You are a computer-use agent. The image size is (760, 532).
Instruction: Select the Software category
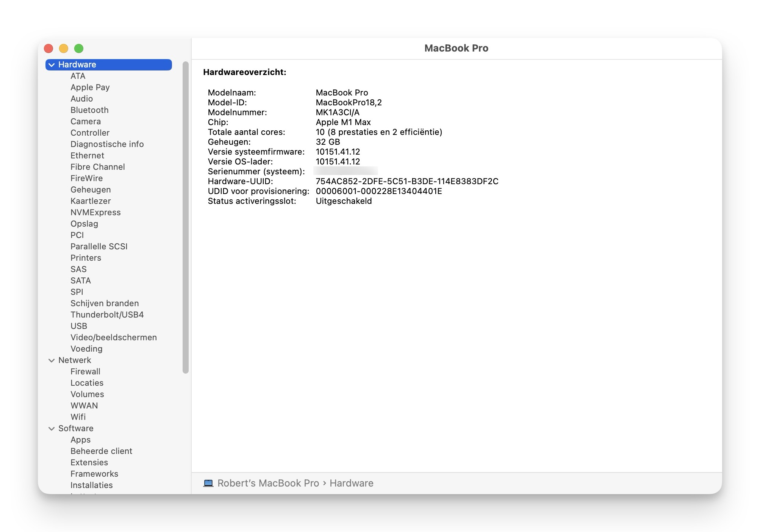click(76, 429)
